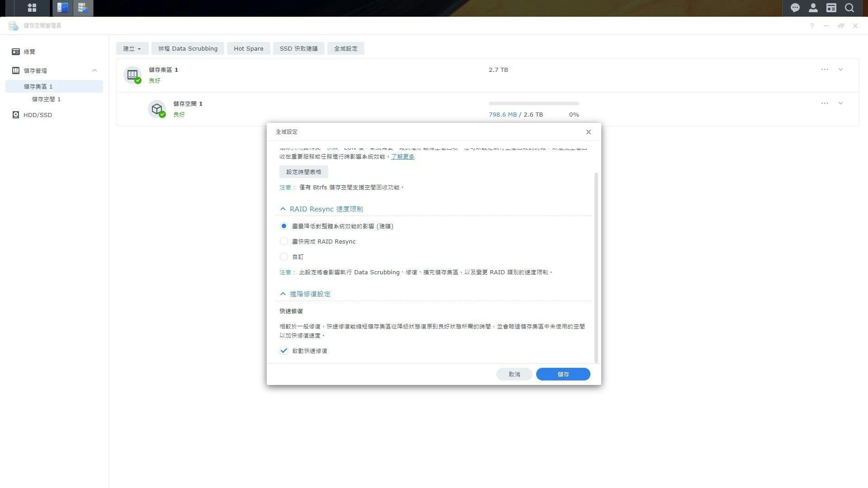Click the more options dots for 儲存空間 1
The height and width of the screenshot is (488, 868).
(825, 103)
